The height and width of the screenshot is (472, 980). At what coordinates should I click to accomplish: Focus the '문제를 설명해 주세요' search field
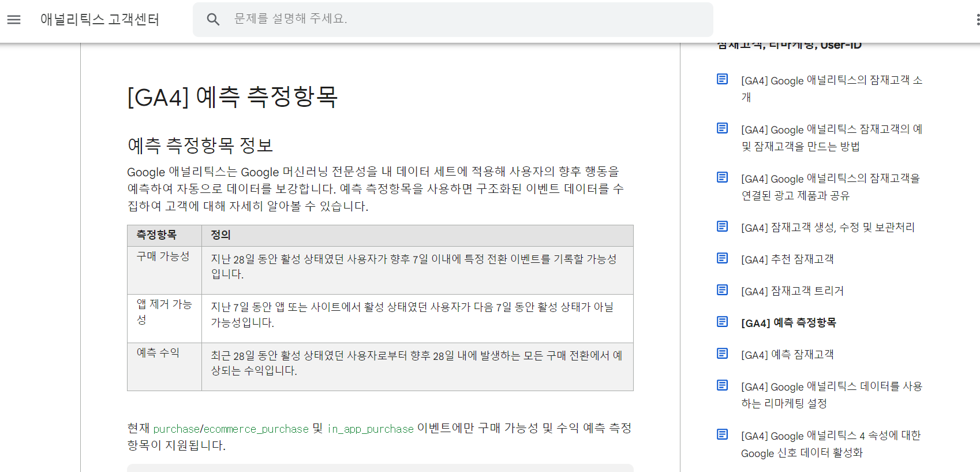pos(453,20)
